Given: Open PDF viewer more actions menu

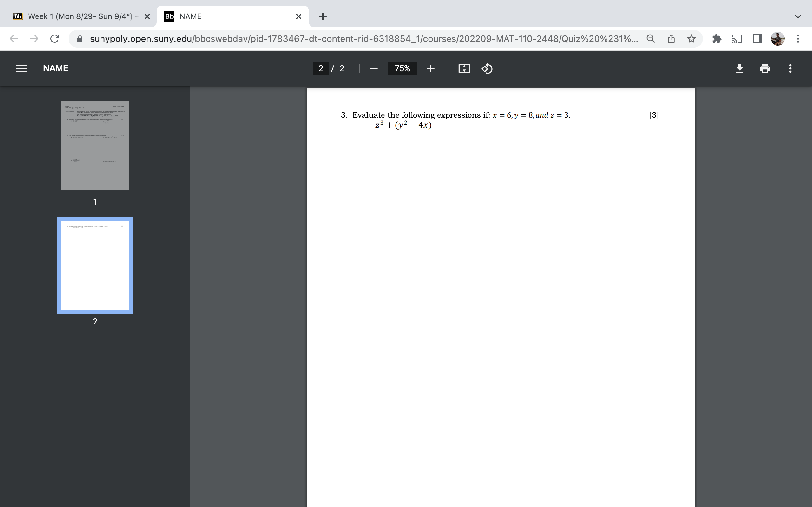Looking at the screenshot, I should point(790,68).
